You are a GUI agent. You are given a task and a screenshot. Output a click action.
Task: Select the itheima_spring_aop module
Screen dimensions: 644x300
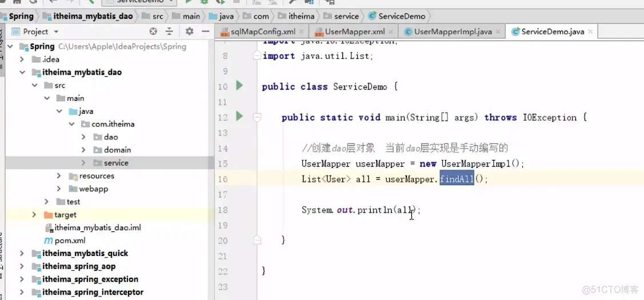pos(79,266)
